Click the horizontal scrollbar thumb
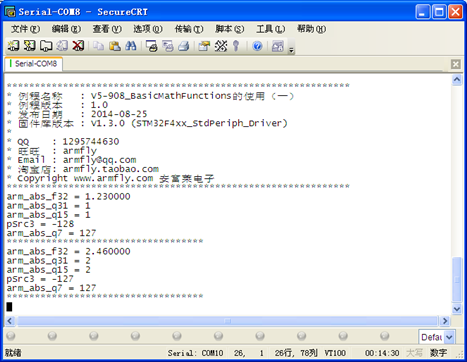Image resolution: width=467 pixels, height=362 pixels. (x=227, y=321)
